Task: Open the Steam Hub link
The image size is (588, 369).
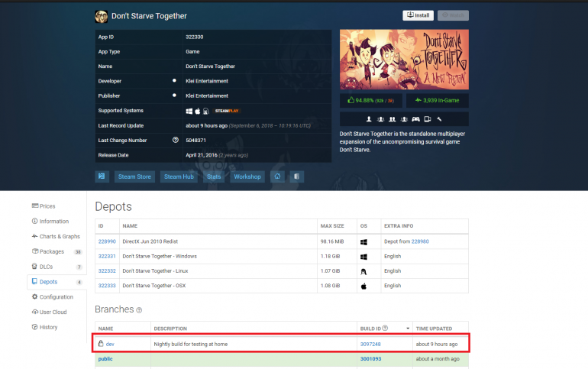Action: pos(179,176)
